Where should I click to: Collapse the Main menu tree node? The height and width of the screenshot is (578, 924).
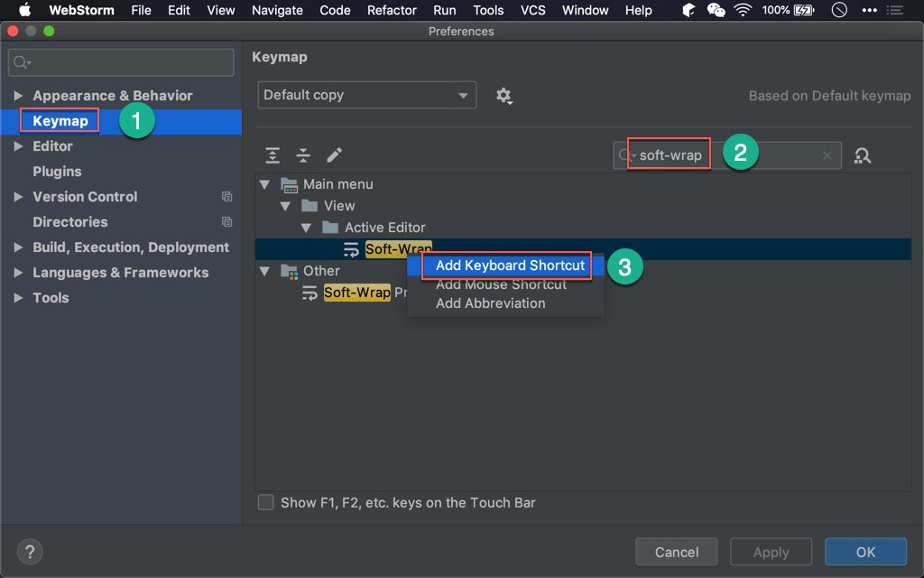coord(265,184)
